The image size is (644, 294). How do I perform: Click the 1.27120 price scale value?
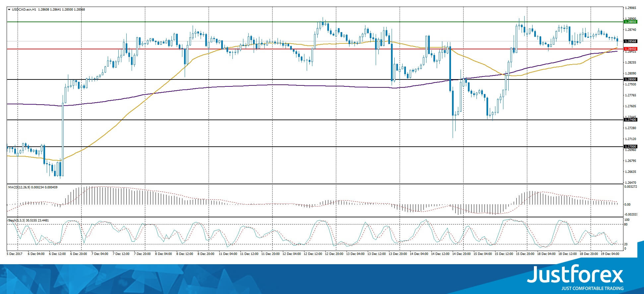click(x=631, y=139)
